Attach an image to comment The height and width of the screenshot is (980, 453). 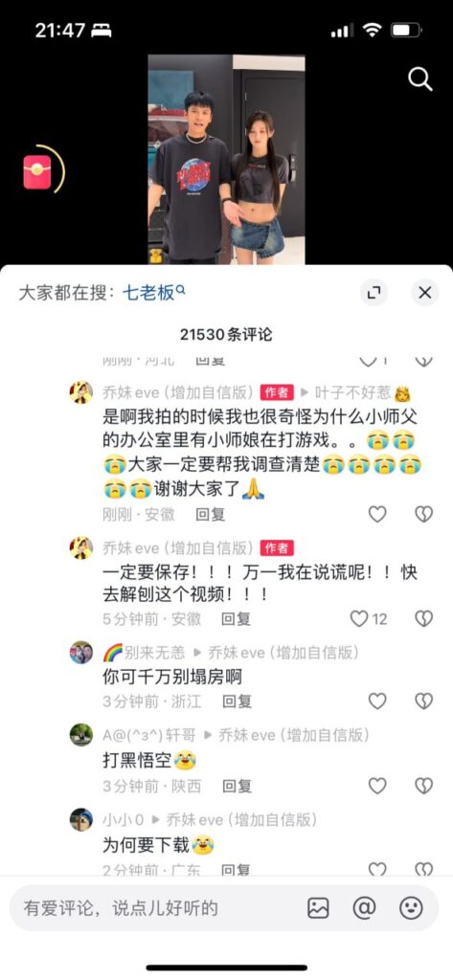point(319,908)
